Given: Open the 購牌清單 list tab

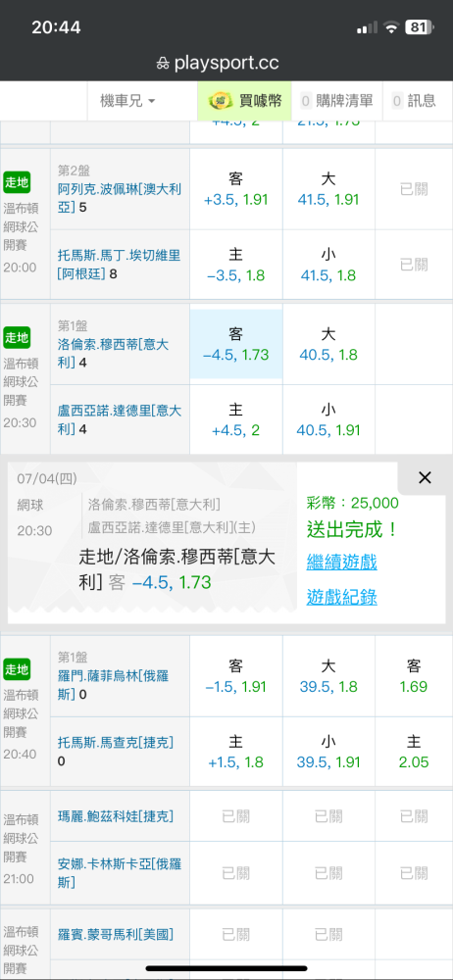Looking at the screenshot, I should (337, 101).
